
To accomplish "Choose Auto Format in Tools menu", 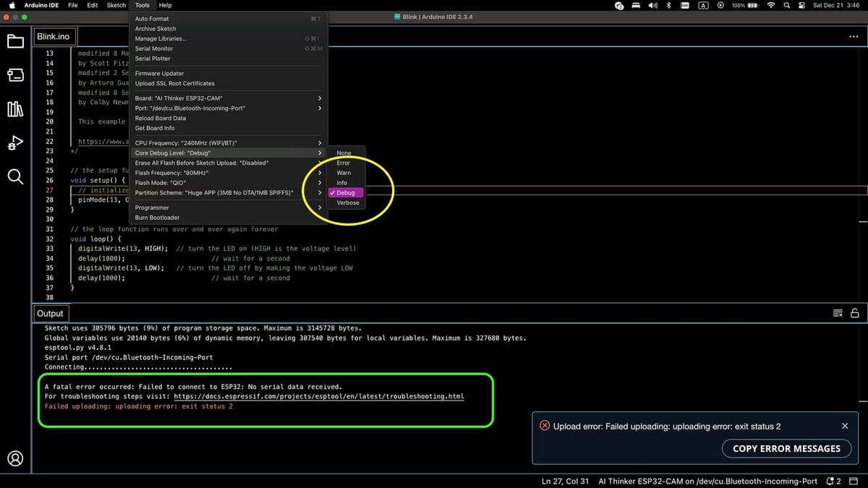I will 228,19.
